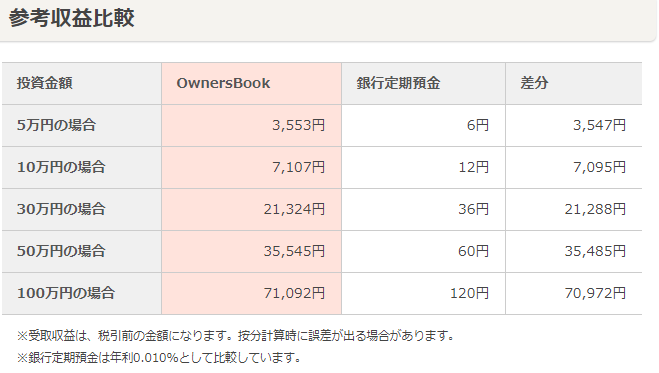Click the 参考収益比較 heading
Image resolution: width=659 pixels, height=373 pixels.
[x=71, y=18]
